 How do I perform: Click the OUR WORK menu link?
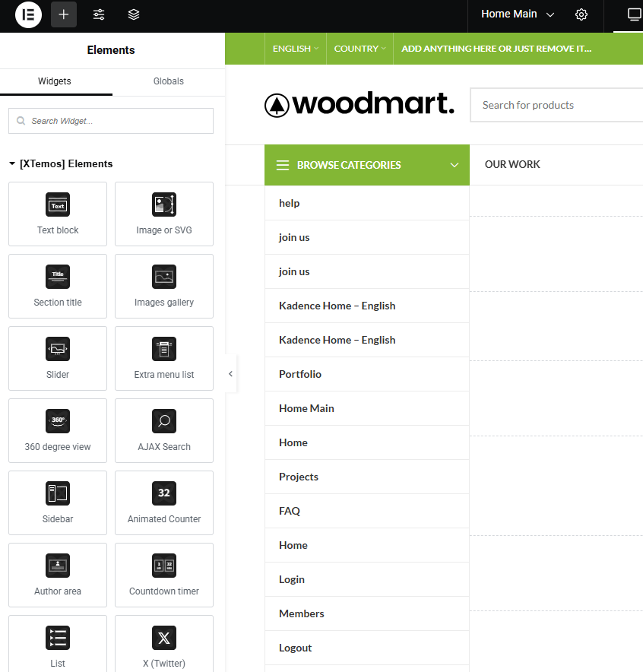pyautogui.click(x=512, y=164)
